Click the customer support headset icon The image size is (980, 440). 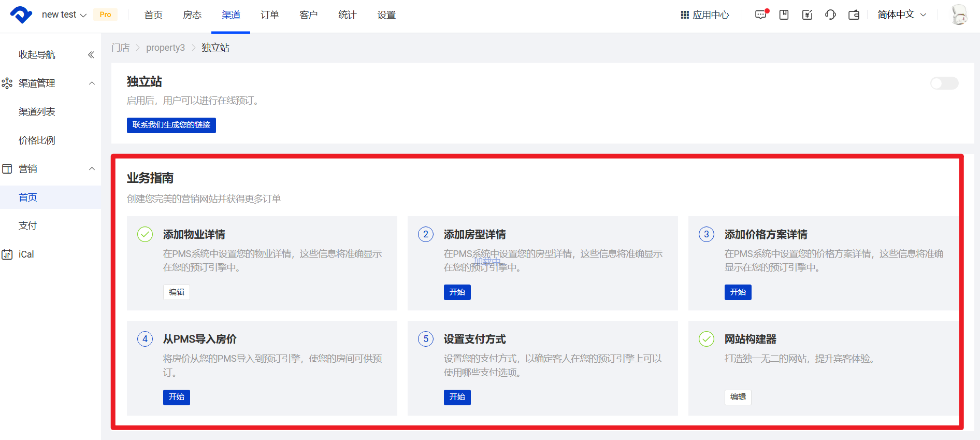[x=831, y=15]
